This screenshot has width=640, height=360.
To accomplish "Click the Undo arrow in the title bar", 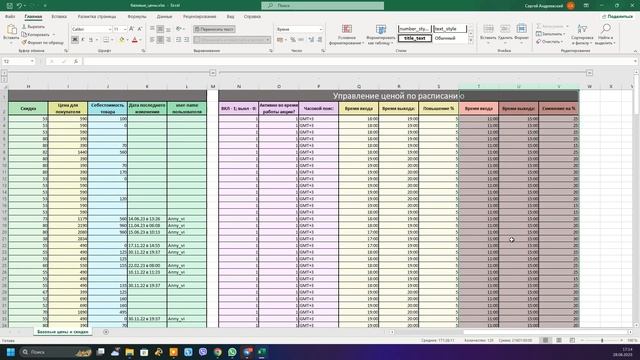I will tap(19, 6).
